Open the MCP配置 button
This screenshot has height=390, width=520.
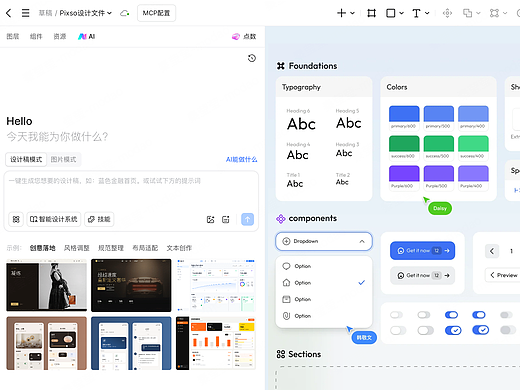[156, 13]
